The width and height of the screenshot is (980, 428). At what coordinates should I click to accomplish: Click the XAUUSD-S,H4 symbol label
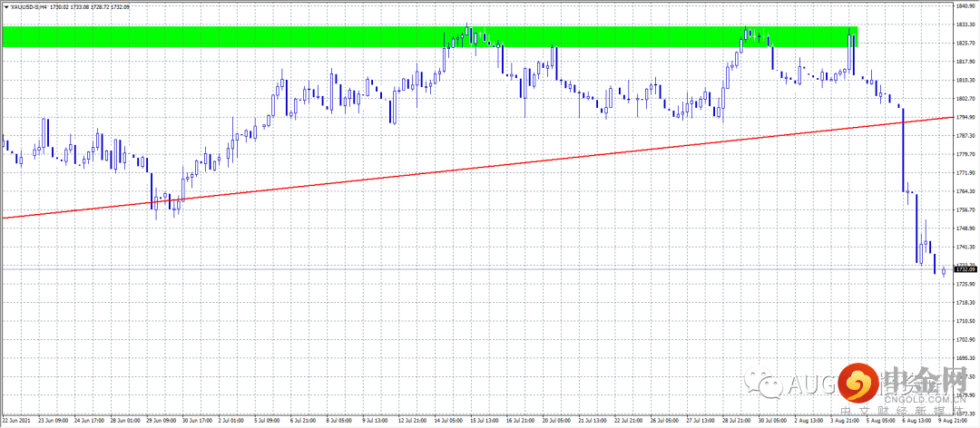click(29, 5)
